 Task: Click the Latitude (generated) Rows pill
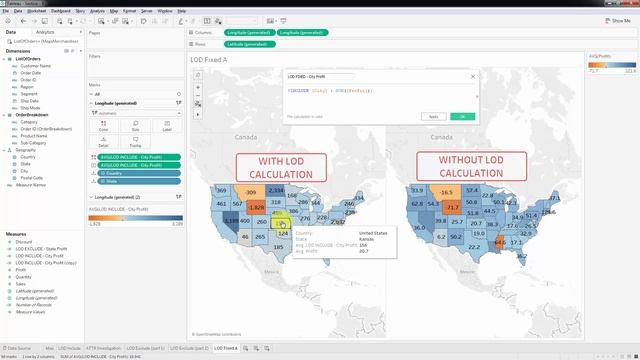coord(249,44)
